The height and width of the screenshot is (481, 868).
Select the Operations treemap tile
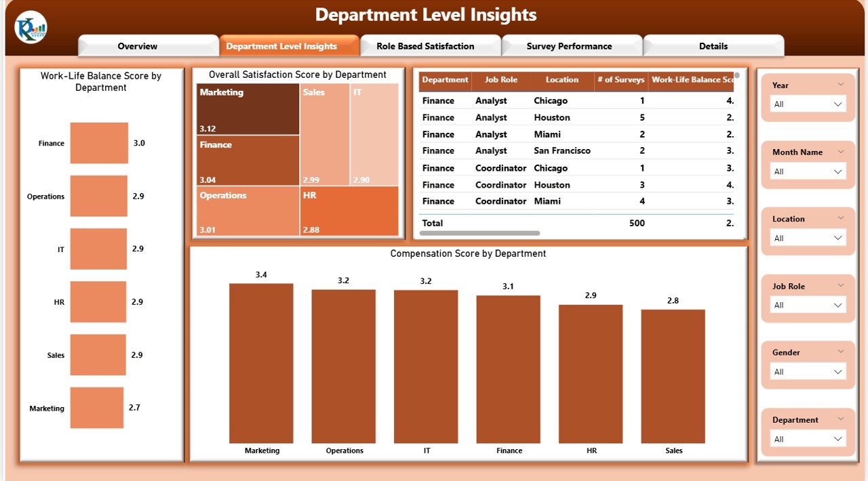pyautogui.click(x=248, y=211)
